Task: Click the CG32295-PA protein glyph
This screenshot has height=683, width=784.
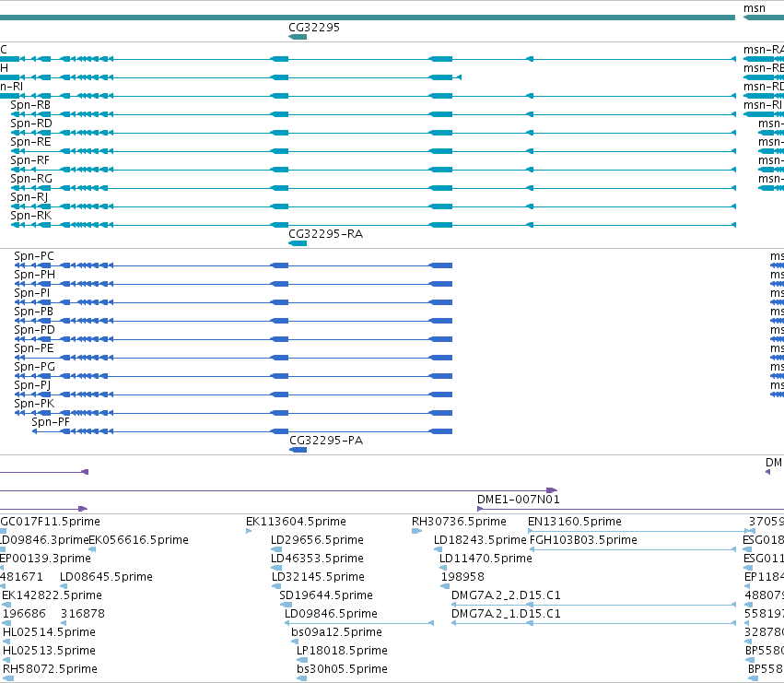Action: [298, 450]
